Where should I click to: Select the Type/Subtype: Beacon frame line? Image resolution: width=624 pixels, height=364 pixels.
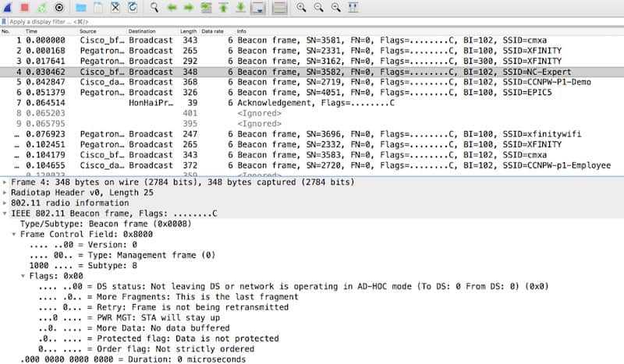pyautogui.click(x=106, y=224)
